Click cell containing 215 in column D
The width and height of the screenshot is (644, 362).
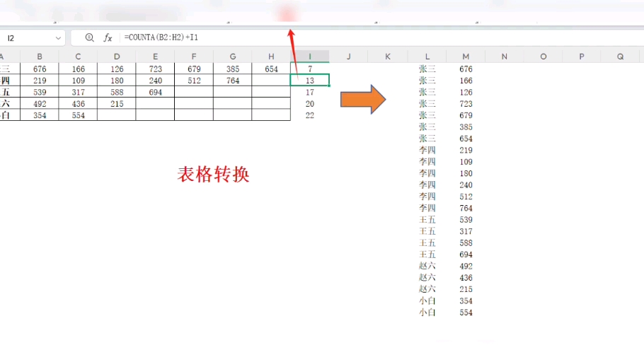[x=117, y=104]
